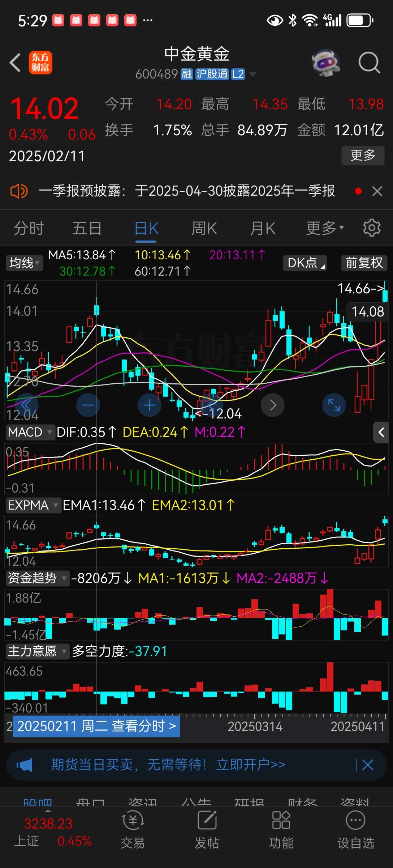
Task: Switch to 周K tab
Action: click(204, 228)
